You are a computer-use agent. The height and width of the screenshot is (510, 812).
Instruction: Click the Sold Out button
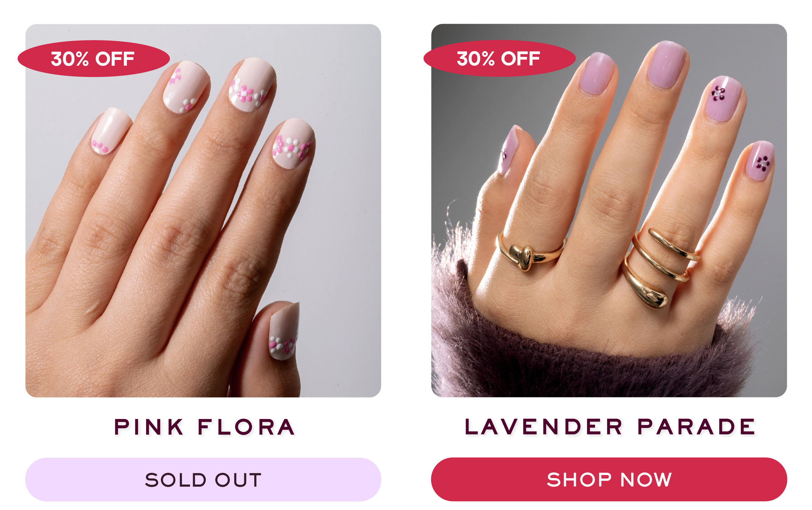click(x=203, y=479)
